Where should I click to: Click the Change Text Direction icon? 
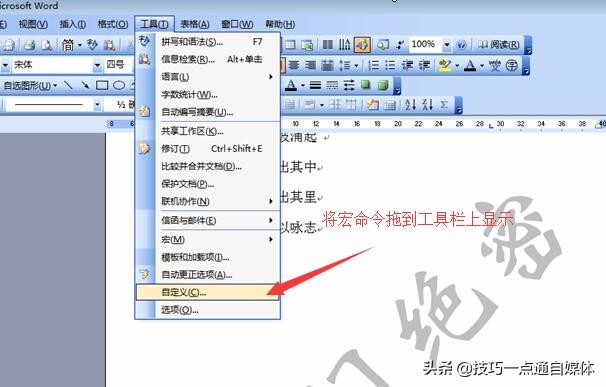[344, 45]
